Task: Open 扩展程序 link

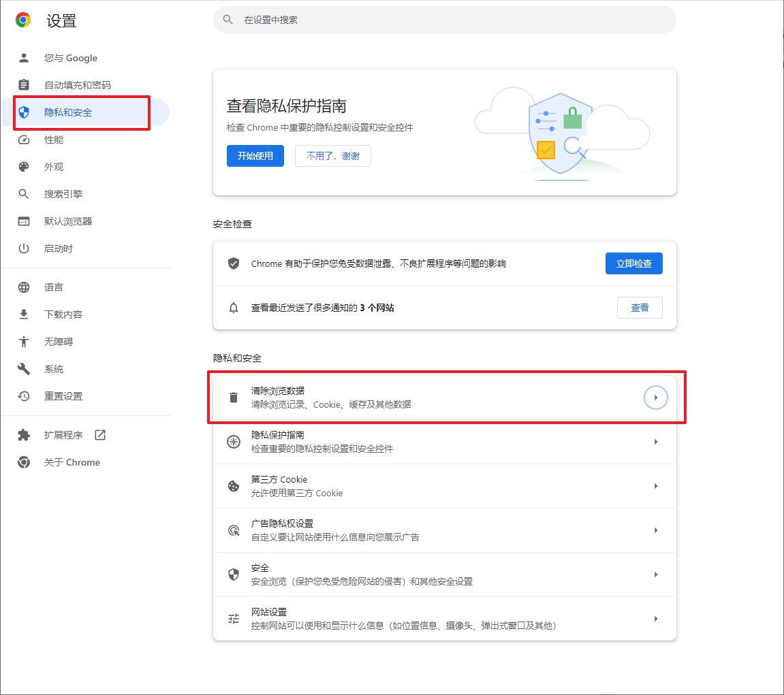Action: coord(85,435)
